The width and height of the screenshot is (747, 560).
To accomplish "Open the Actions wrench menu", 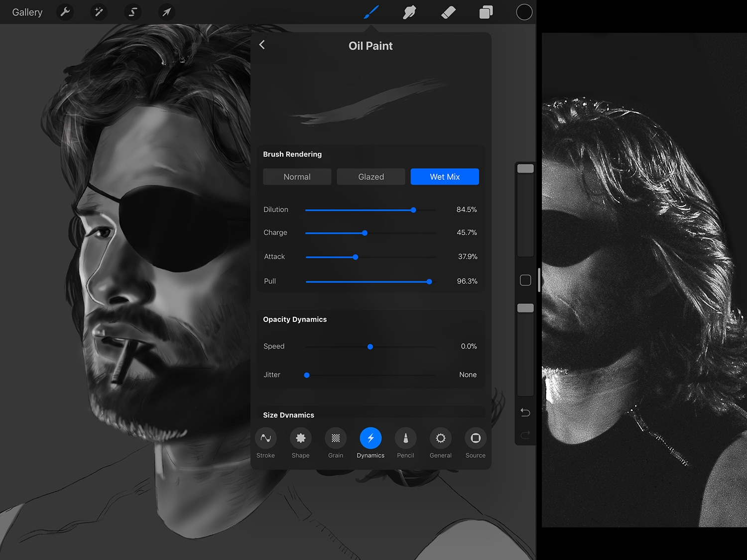I will click(65, 12).
